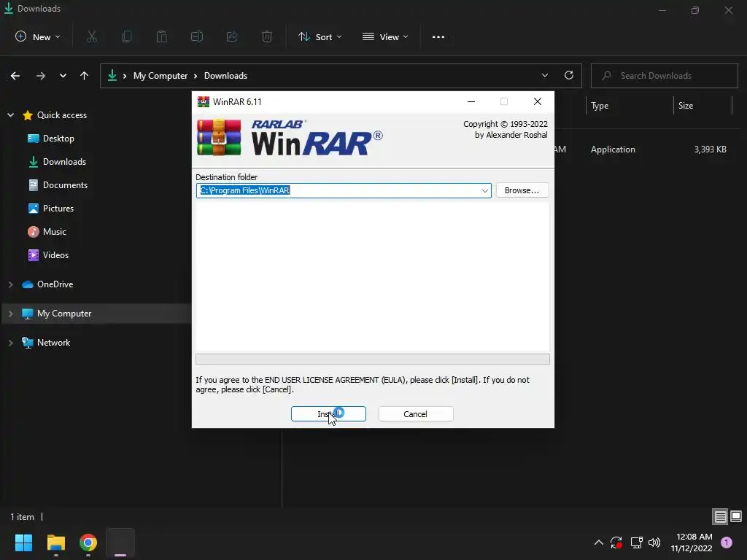Viewport: 747px width, 560px height.
Task: Click My Computer in the address breadcrumb
Action: click(x=160, y=76)
